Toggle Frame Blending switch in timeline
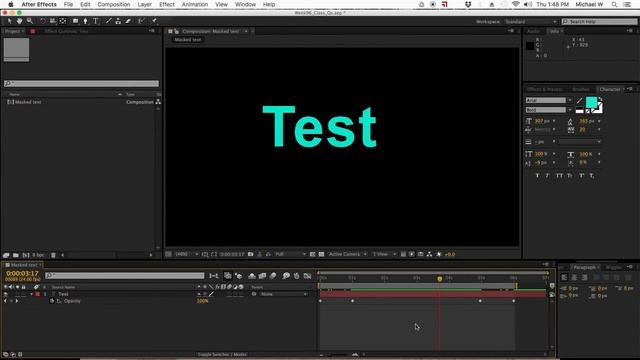The height and width of the screenshot is (360, 640). [x=262, y=276]
